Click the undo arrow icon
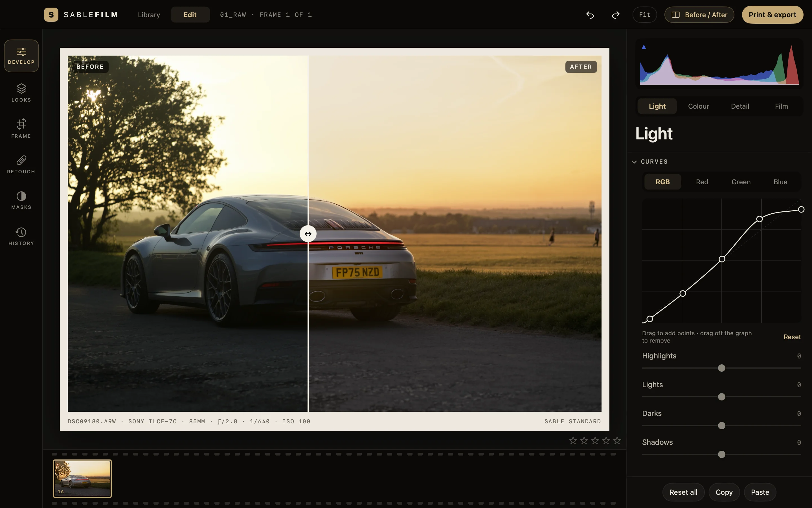Image resolution: width=812 pixels, height=508 pixels. (x=590, y=15)
